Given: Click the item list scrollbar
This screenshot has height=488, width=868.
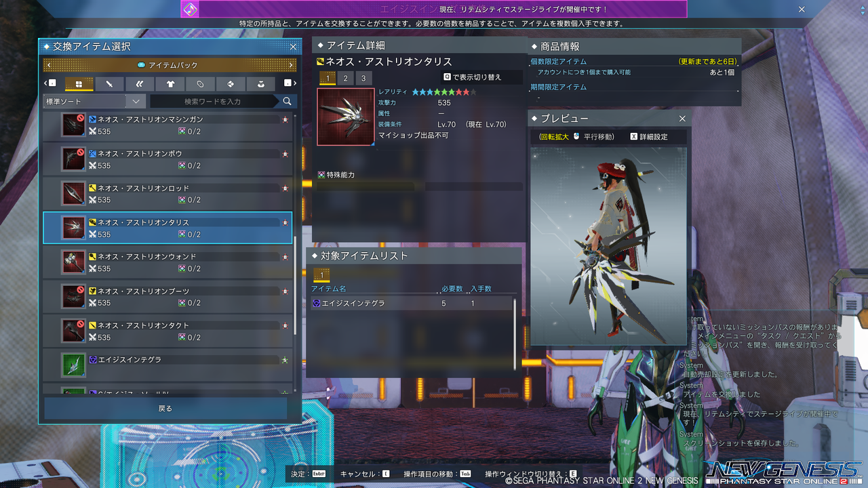Looking at the screenshot, I should (295, 285).
